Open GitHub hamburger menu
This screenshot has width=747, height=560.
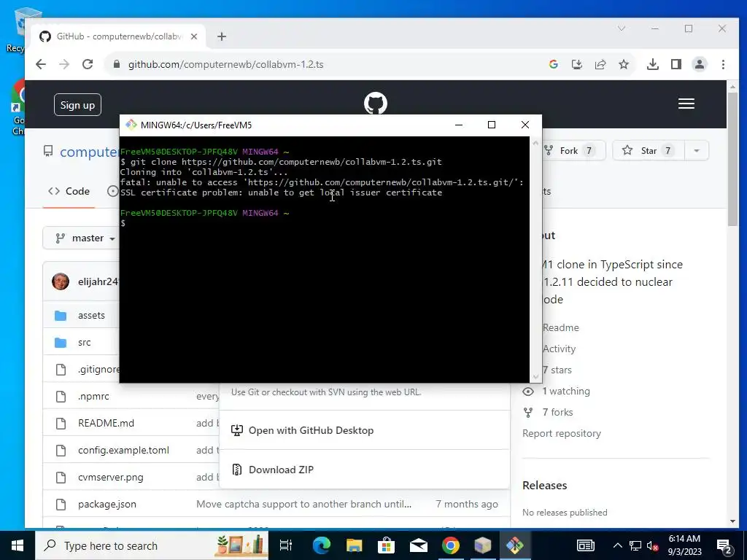pos(686,104)
